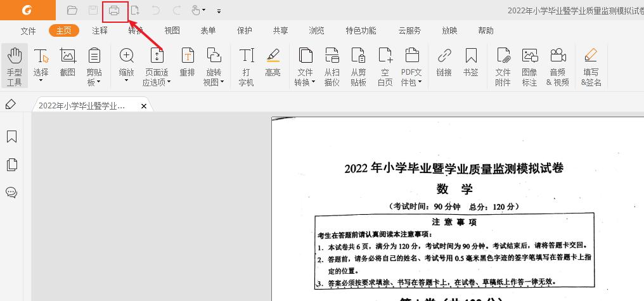Switch to the 浏览 ribbon tab
This screenshot has height=301, width=644.
tap(317, 30)
